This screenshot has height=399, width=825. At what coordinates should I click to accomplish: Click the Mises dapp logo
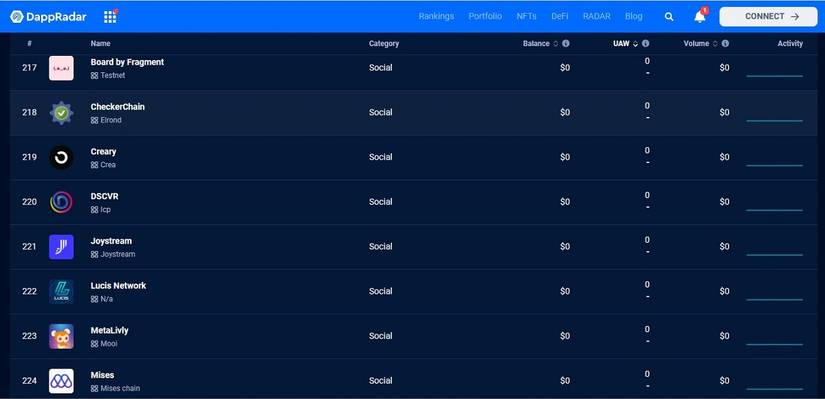coord(62,381)
